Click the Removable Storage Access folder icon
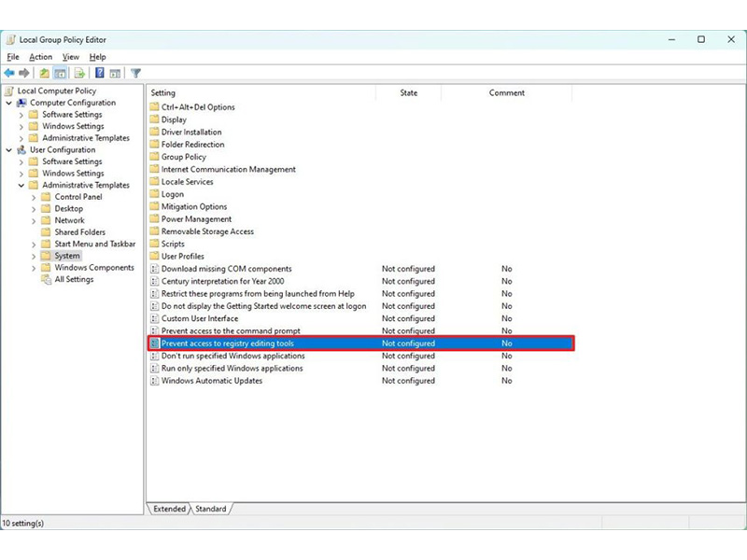 pyautogui.click(x=154, y=231)
